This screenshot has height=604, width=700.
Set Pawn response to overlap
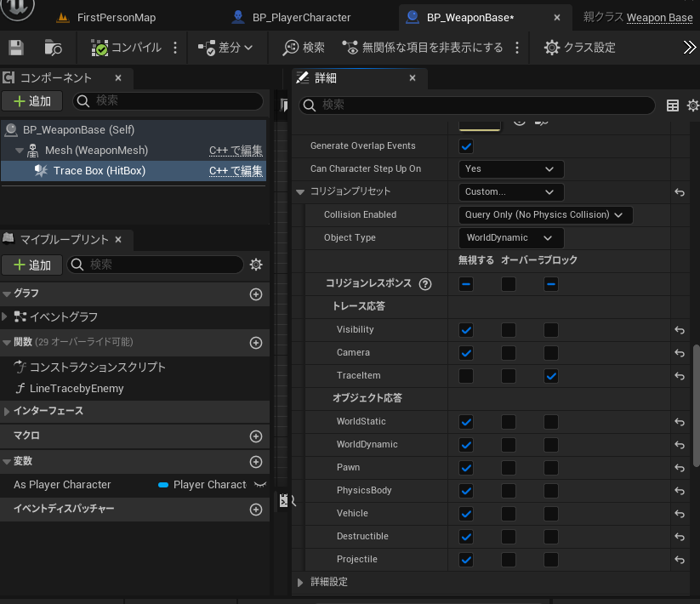click(x=509, y=468)
